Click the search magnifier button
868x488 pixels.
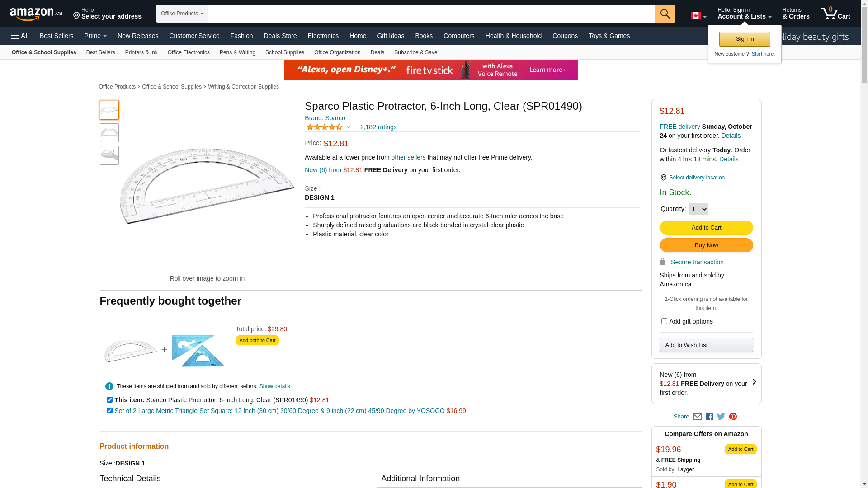[x=665, y=14]
